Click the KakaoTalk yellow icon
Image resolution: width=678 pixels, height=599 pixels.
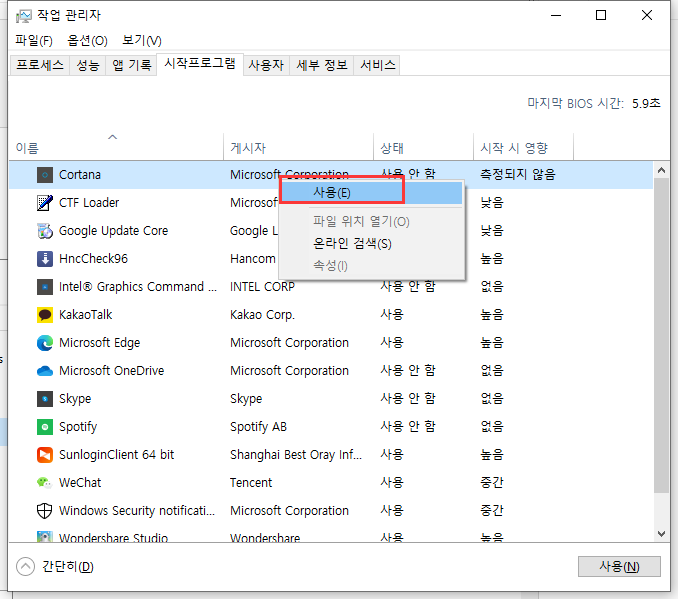coord(45,315)
